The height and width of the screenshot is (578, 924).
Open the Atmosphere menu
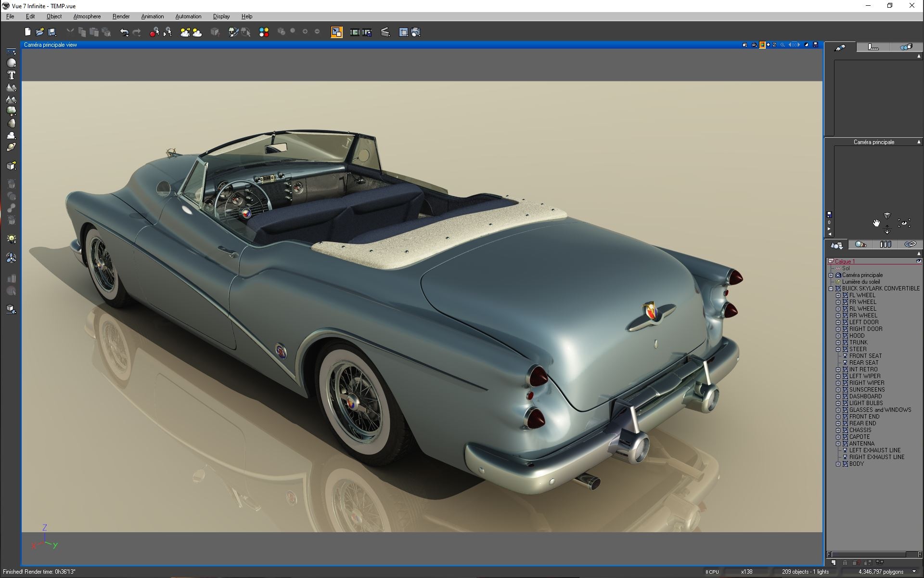(x=86, y=16)
